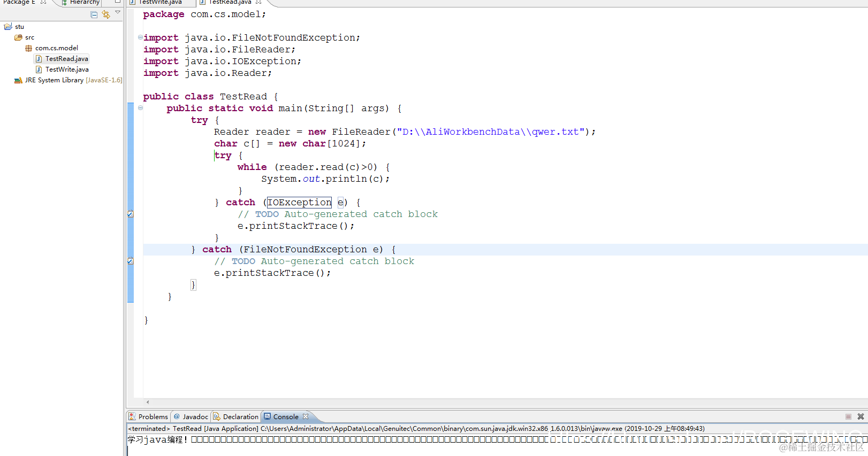Minimize the Package Explorer panel

tap(118, 2)
